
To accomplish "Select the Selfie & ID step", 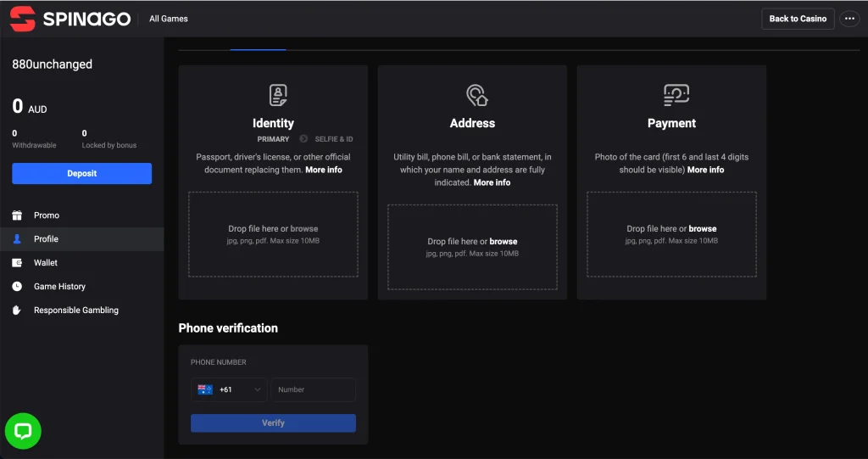I will point(334,139).
